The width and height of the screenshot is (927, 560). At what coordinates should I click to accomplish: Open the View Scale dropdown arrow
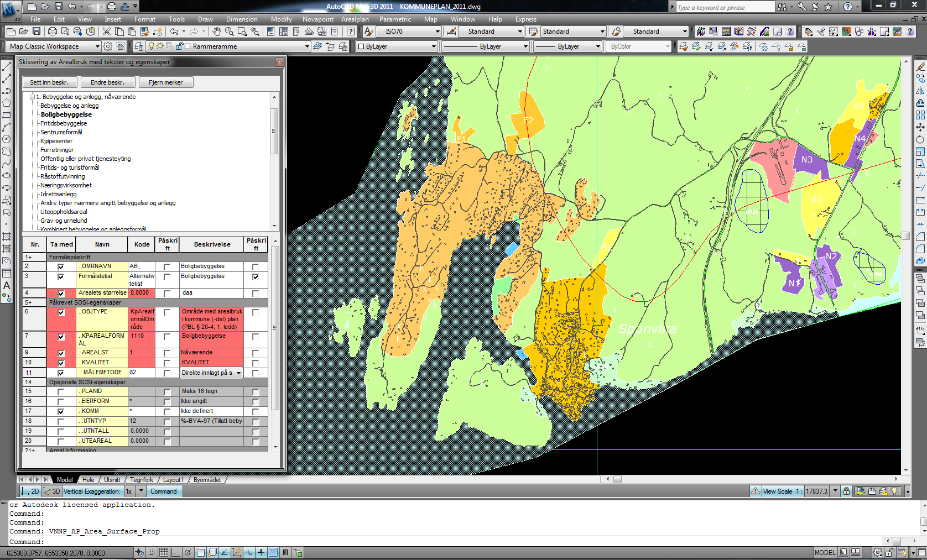pos(835,491)
